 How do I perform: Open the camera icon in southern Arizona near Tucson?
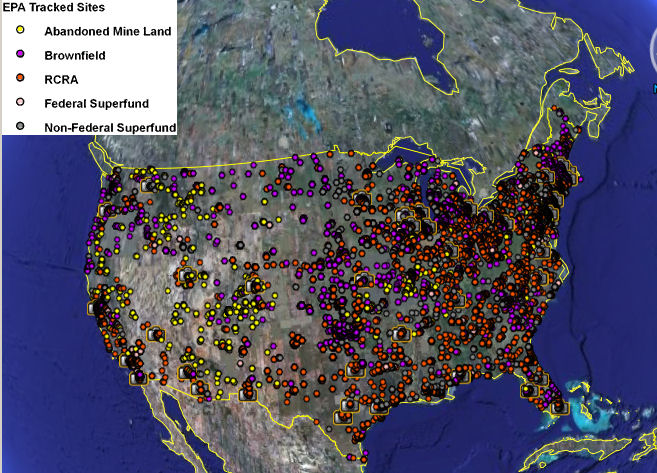click(x=199, y=388)
